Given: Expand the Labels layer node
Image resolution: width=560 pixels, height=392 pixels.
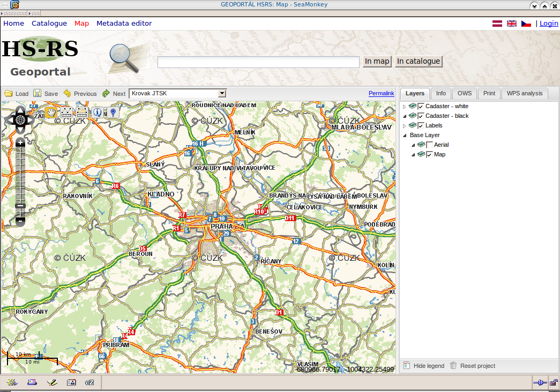Looking at the screenshot, I should [404, 126].
